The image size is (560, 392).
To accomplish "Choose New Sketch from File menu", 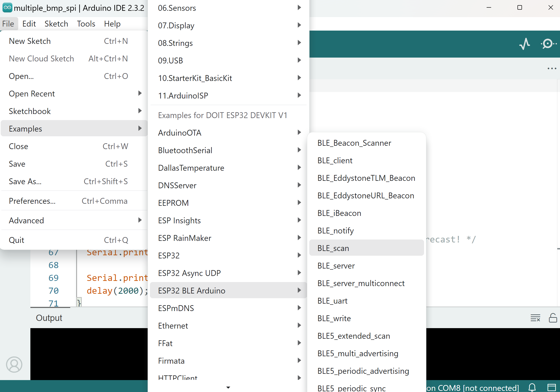I will point(74,41).
